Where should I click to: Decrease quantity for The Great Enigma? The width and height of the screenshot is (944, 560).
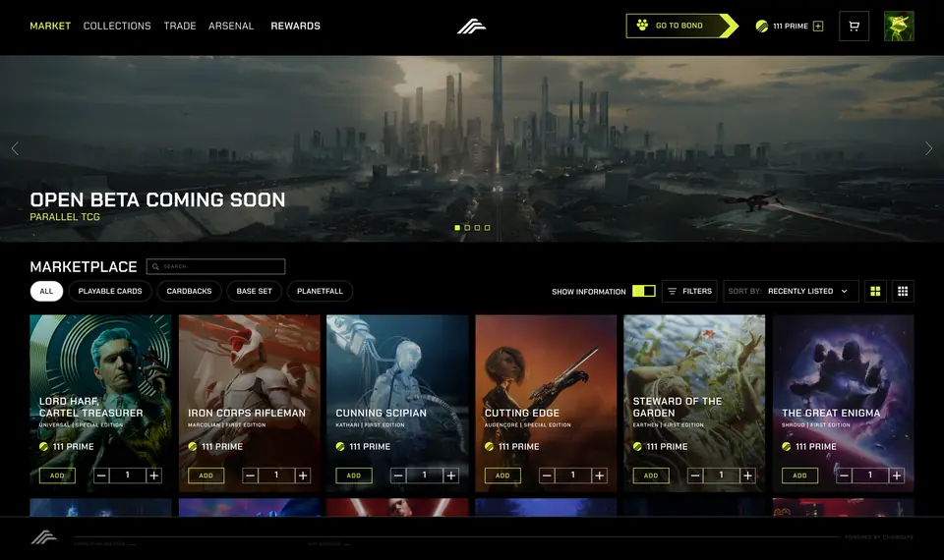point(844,476)
